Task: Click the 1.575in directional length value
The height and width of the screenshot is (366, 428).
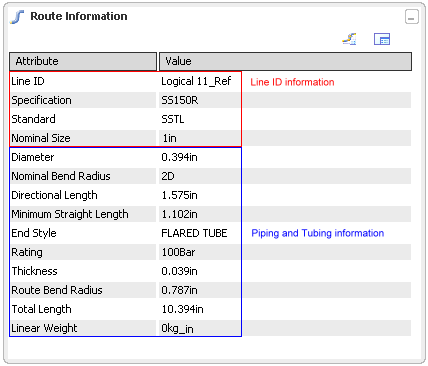Action: coord(179,195)
